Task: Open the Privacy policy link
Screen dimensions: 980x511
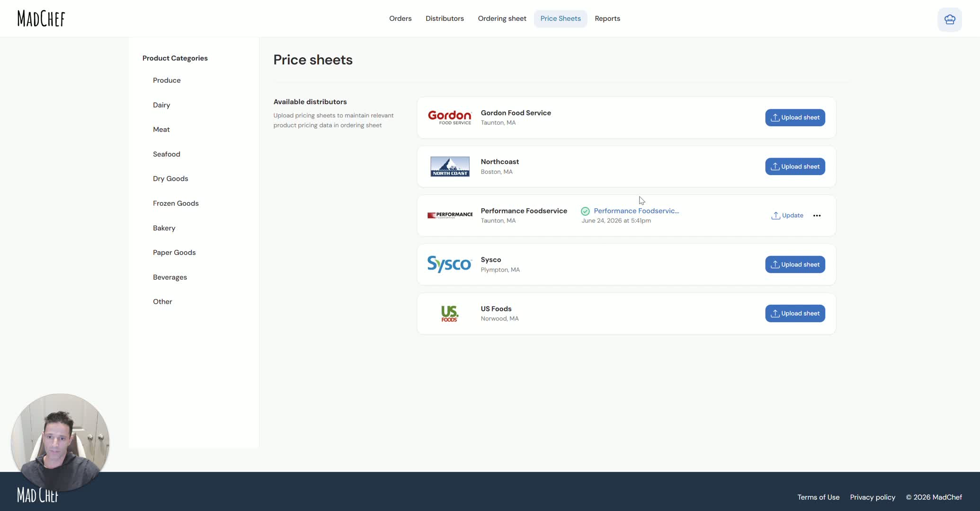Action: (873, 497)
